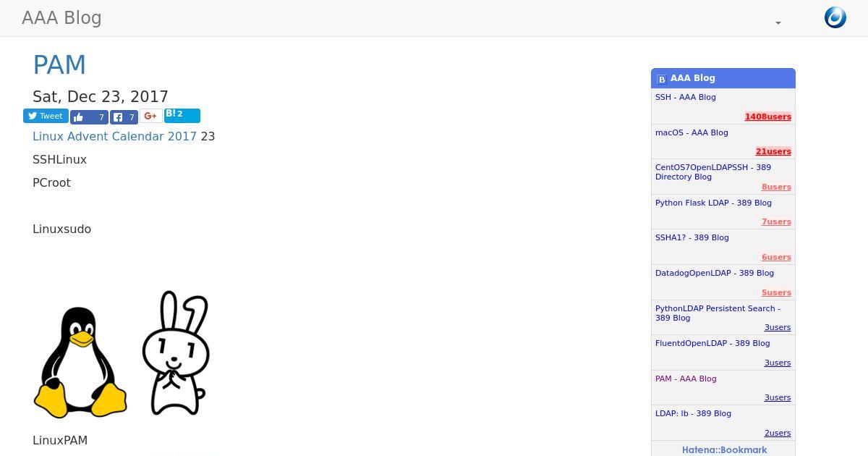
Task: View the 1408users bookmark count
Action: (767, 117)
